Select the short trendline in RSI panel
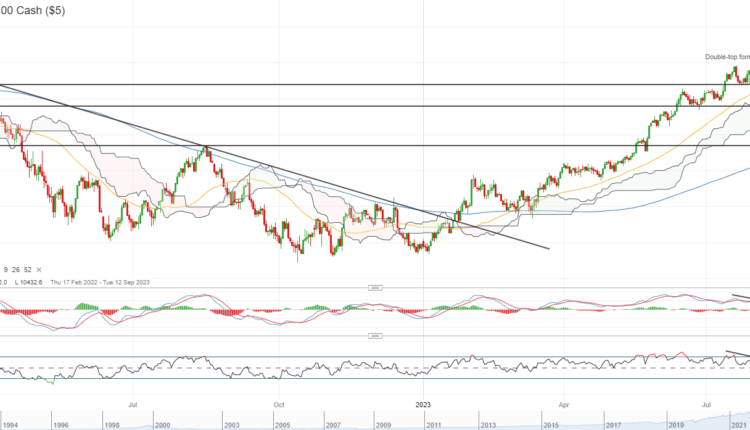The image size is (750, 430). coord(738,356)
